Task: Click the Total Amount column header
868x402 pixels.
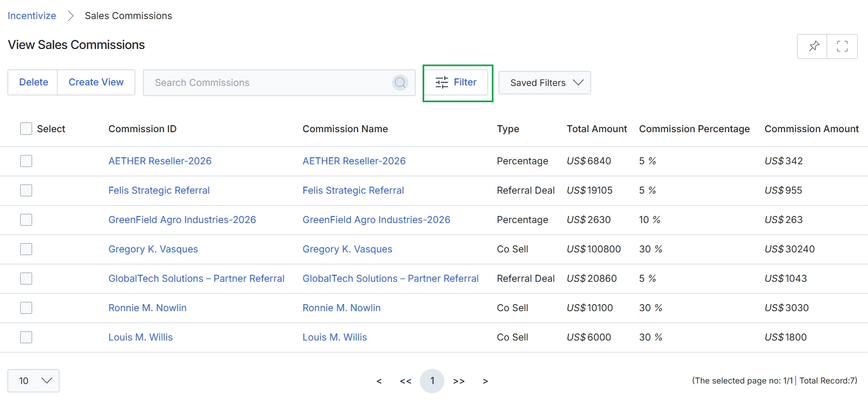Action: 597,129
